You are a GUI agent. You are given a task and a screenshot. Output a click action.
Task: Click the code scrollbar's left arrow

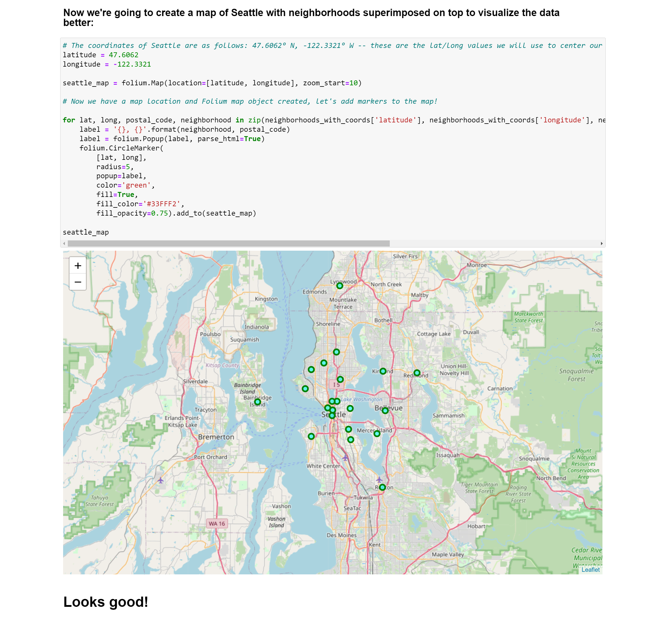coord(64,243)
